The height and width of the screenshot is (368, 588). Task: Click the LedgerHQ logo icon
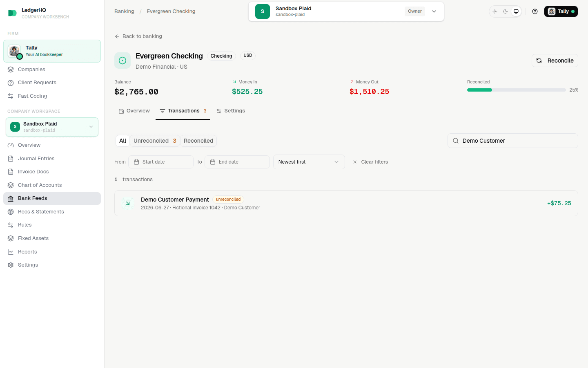tap(12, 13)
